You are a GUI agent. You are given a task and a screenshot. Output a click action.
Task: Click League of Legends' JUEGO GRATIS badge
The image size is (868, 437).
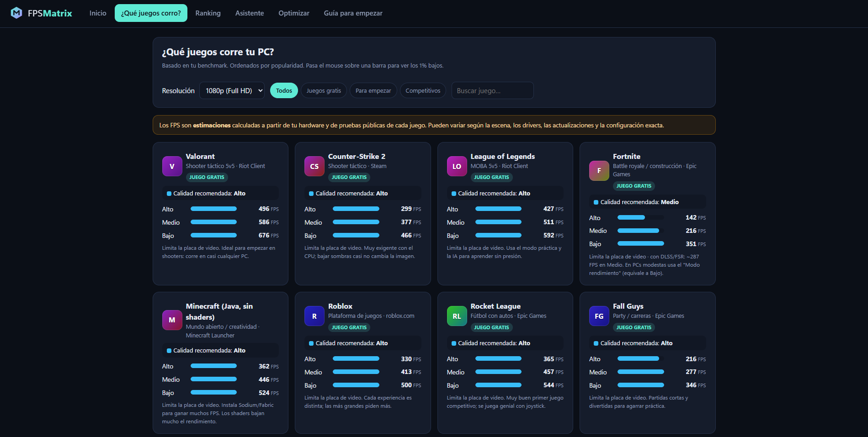pyautogui.click(x=491, y=177)
